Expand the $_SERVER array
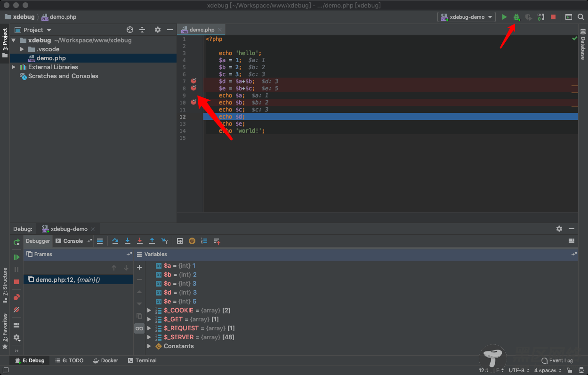588x375 pixels. [149, 337]
